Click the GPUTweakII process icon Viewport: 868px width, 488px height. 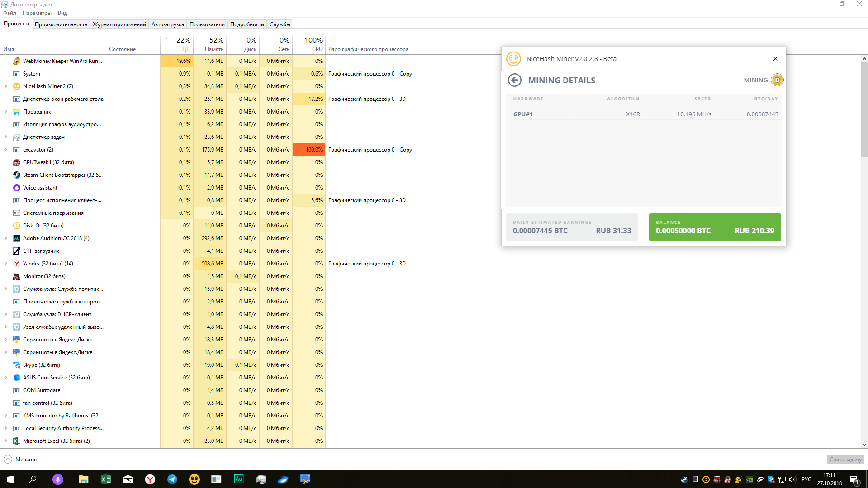[17, 162]
